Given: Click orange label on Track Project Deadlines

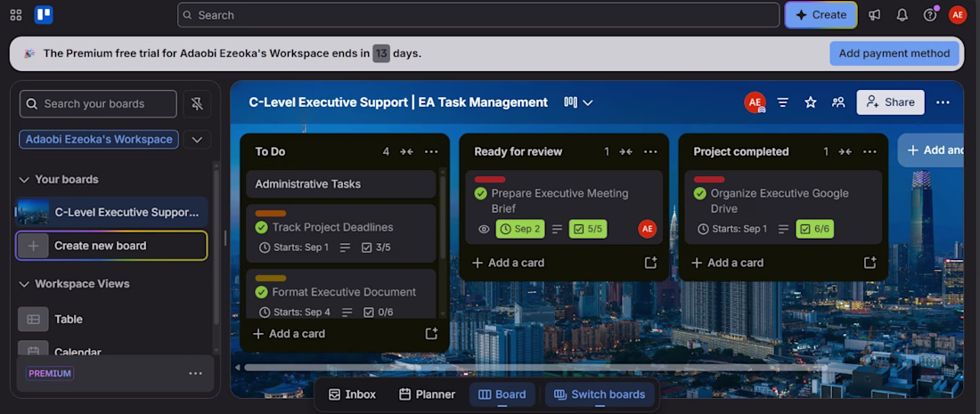Looking at the screenshot, I should coord(271,214).
